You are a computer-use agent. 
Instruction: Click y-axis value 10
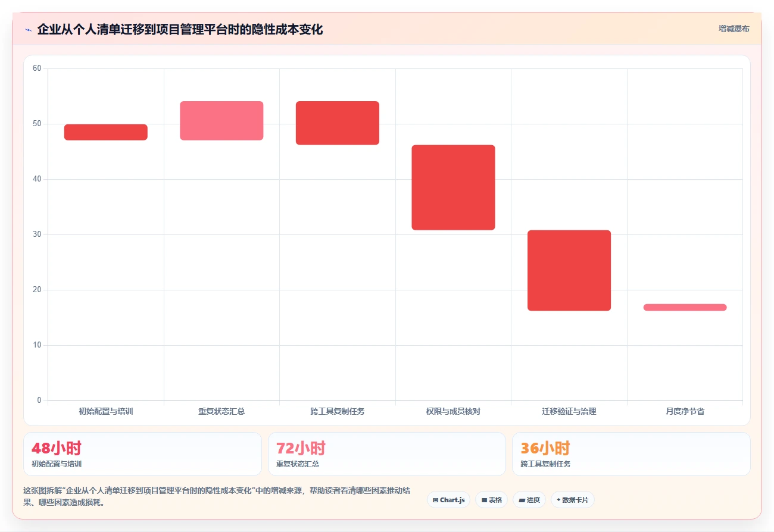[37, 345]
